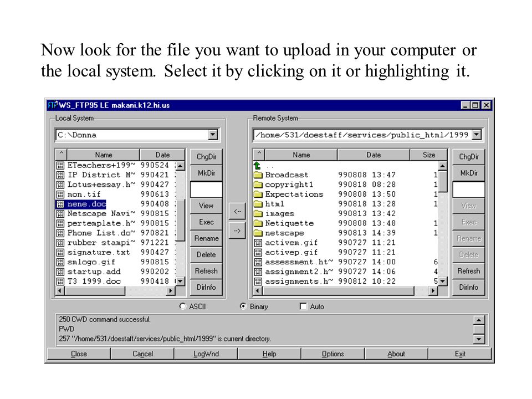Sort remote files by Date column
The height and width of the screenshot is (399, 532).
[x=374, y=155]
